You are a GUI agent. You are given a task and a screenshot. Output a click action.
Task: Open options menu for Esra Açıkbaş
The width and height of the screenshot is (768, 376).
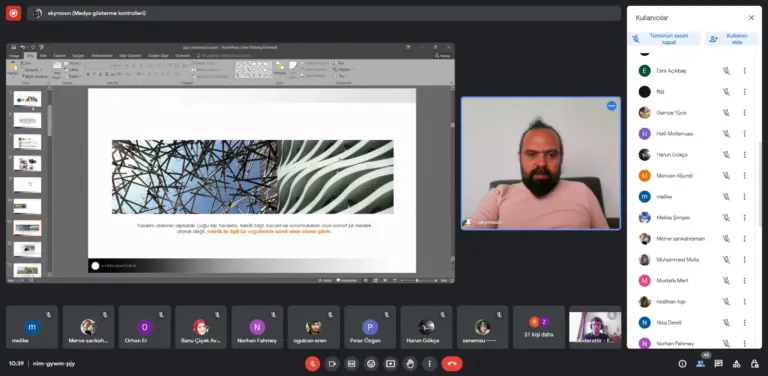point(744,70)
